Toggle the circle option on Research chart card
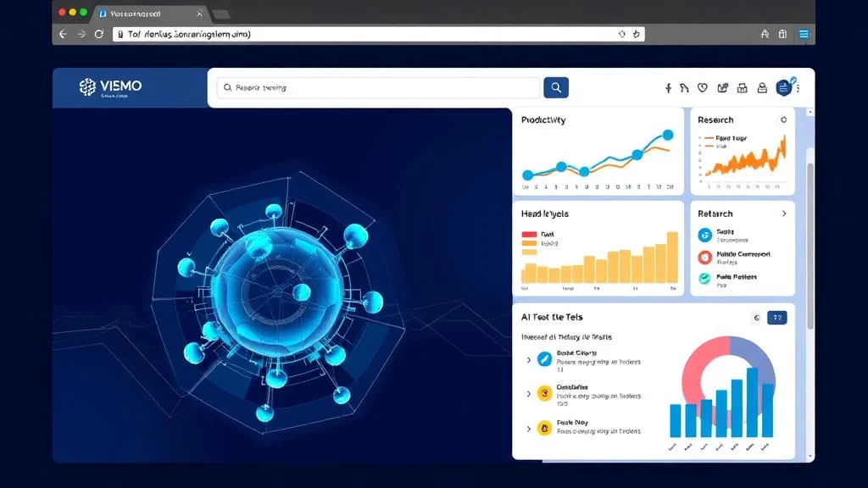This screenshot has height=488, width=868. pyautogui.click(x=783, y=120)
